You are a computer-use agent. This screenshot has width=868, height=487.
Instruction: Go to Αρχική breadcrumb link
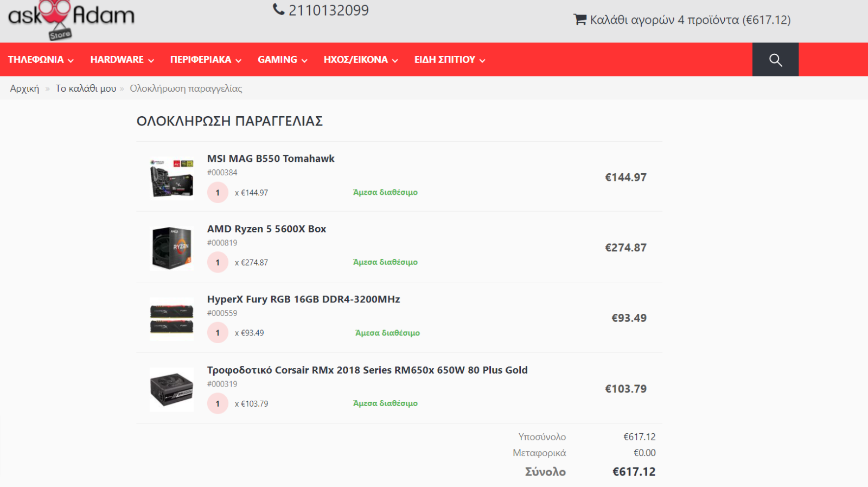[x=24, y=88]
